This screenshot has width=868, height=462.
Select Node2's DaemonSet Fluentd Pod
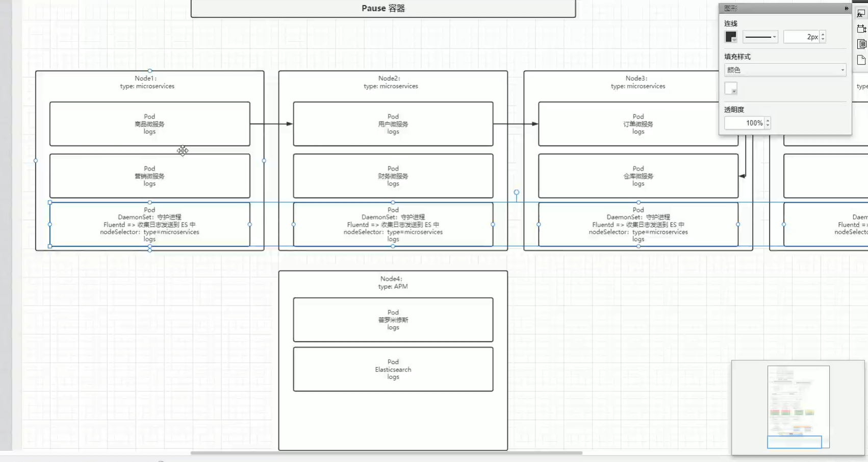point(393,225)
